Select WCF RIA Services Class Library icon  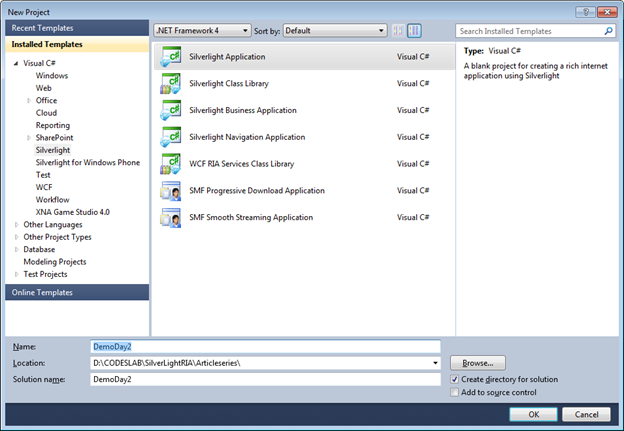(x=170, y=164)
